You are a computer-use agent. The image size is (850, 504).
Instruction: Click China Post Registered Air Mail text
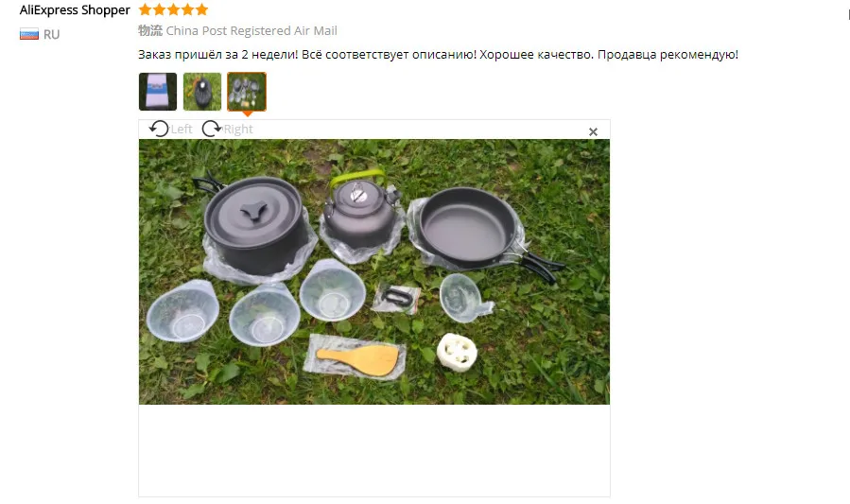(x=252, y=31)
